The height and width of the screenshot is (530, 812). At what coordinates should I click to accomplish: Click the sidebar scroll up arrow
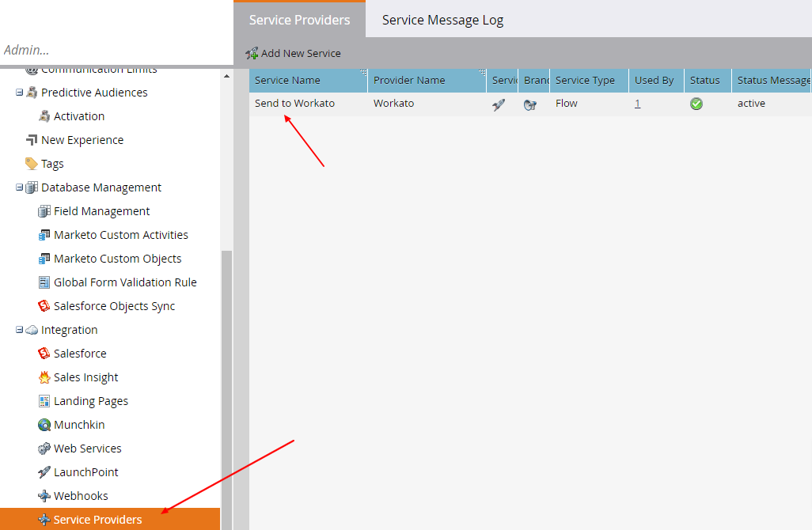pos(226,77)
